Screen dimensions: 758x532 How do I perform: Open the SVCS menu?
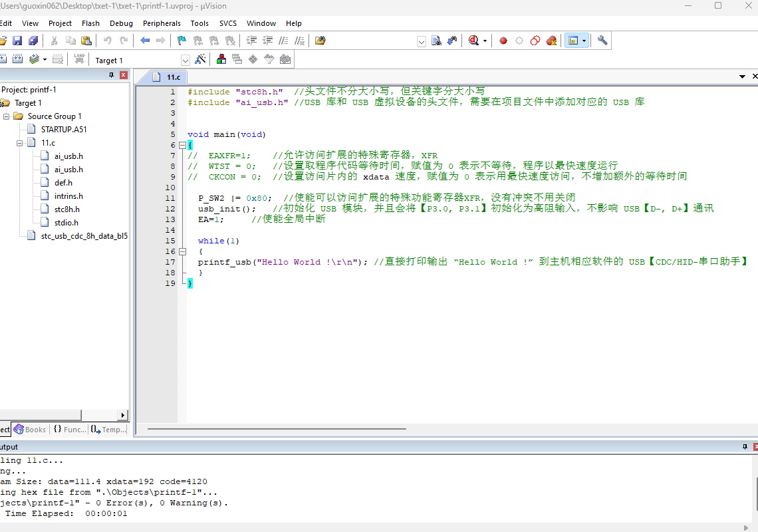point(227,23)
